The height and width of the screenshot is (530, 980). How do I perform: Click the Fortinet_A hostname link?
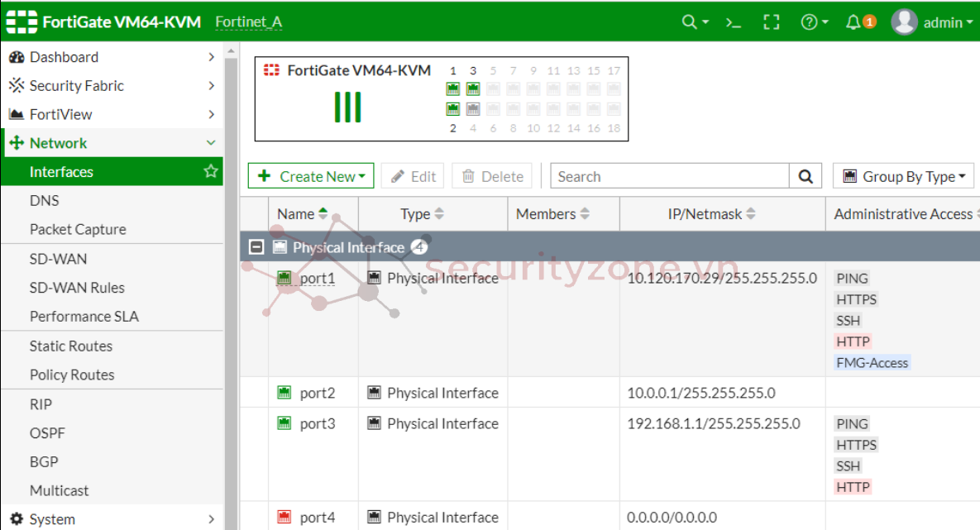point(249,21)
